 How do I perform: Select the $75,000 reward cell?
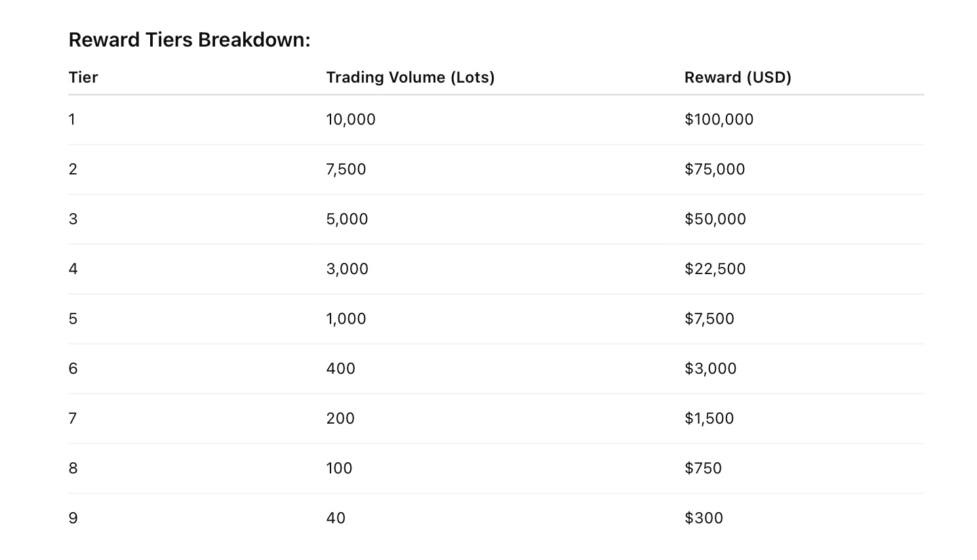coord(715,169)
